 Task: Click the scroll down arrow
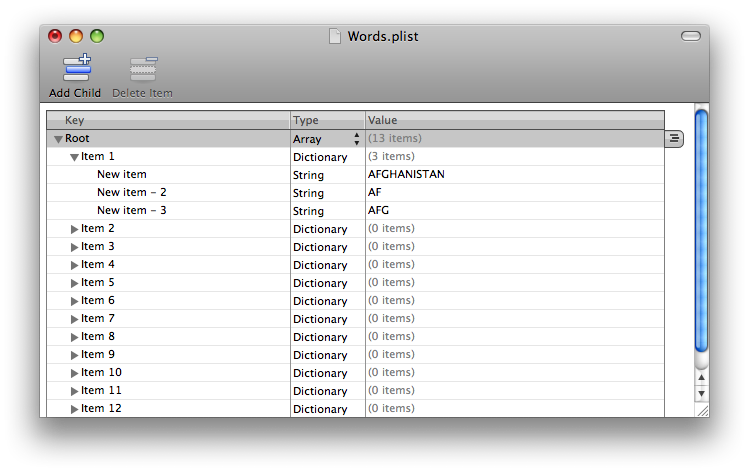pos(701,394)
